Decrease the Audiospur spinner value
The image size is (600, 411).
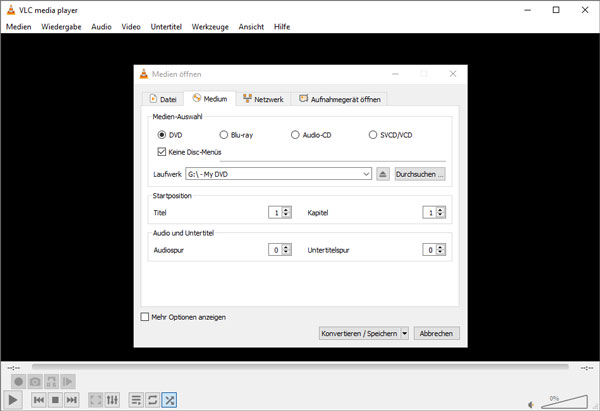pyautogui.click(x=286, y=252)
